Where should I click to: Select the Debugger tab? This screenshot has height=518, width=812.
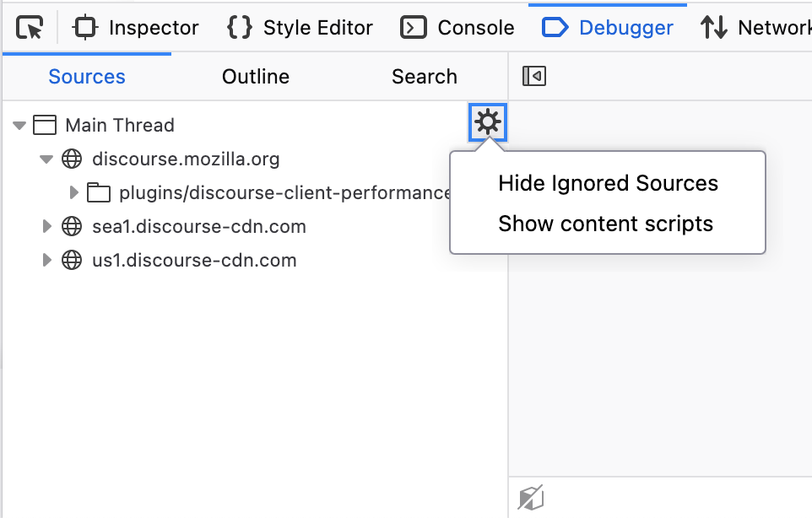coord(608,28)
